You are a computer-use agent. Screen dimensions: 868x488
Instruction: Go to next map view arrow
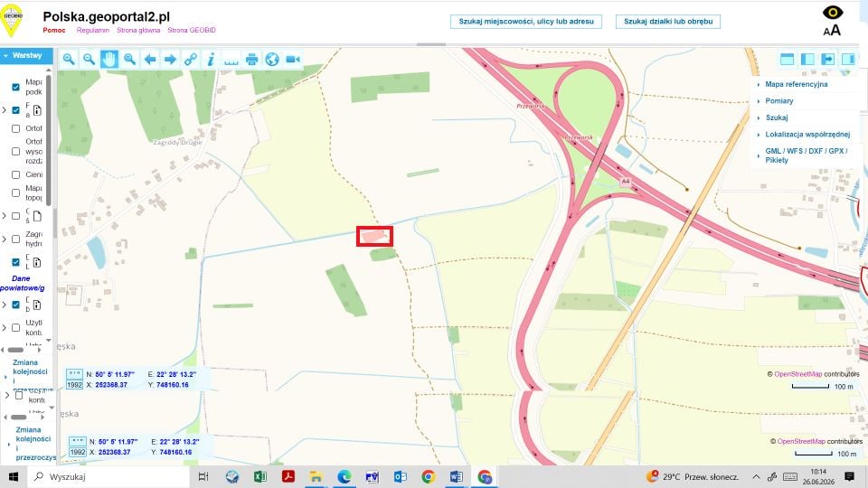coord(171,60)
